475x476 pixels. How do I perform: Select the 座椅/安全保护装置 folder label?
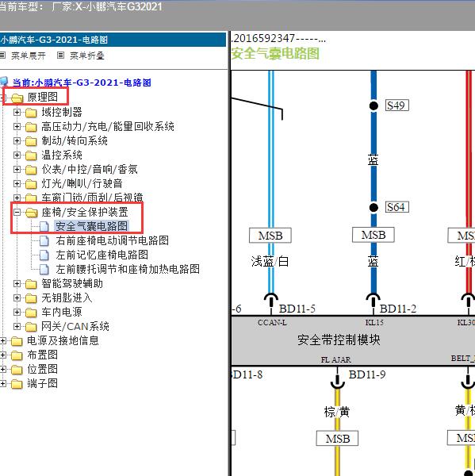[x=85, y=212]
